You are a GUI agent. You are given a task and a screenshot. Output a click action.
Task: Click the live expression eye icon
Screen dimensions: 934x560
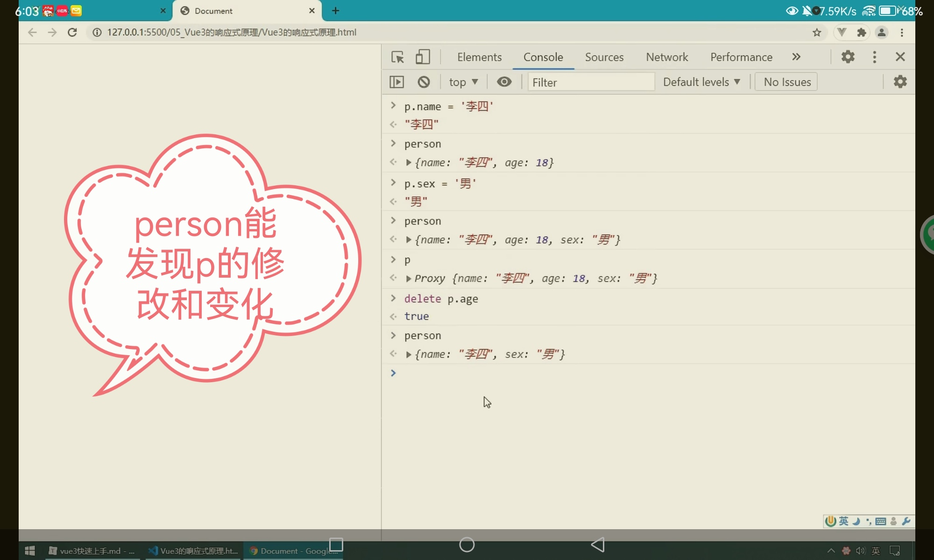[504, 82]
